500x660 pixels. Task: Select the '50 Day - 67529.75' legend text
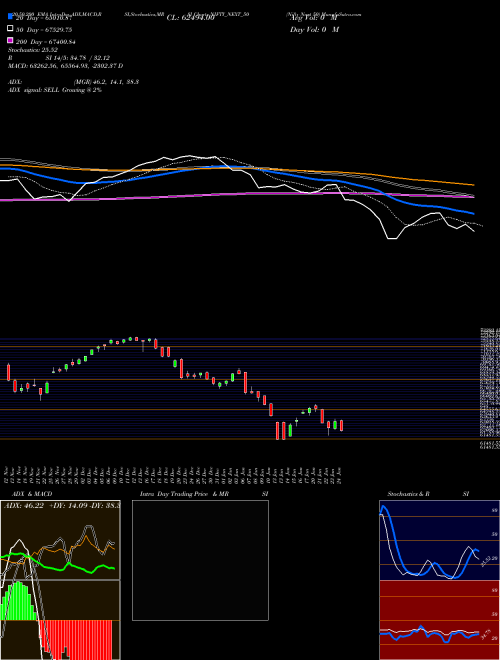point(44,29)
